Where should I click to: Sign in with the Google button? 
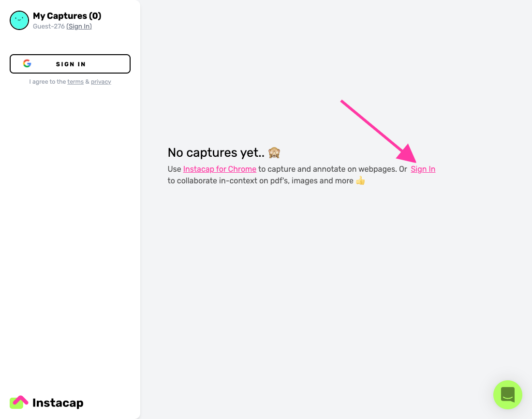click(x=70, y=64)
